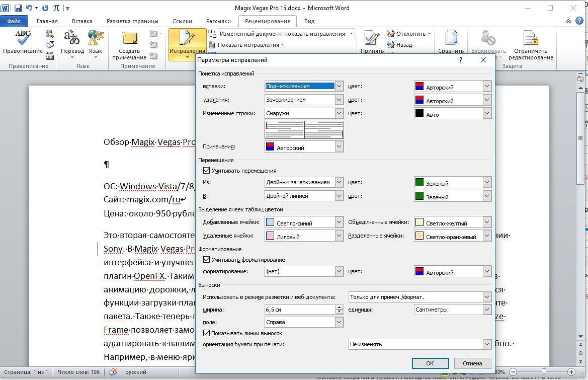
Task: Open the Файл tab
Action: (14, 21)
